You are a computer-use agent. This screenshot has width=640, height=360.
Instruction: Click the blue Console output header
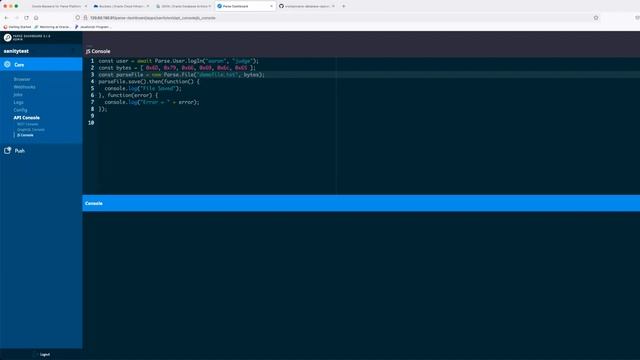tap(361, 203)
